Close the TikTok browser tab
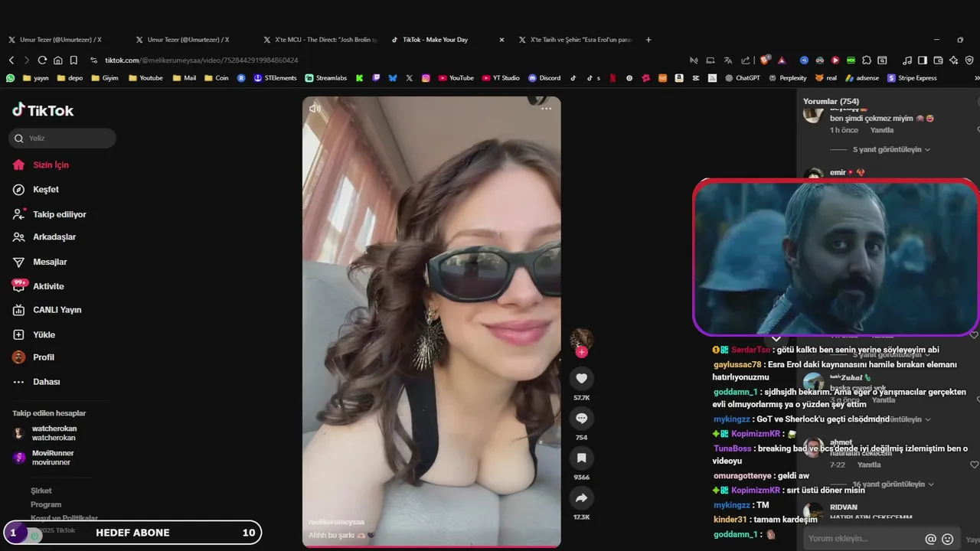Screen dimensions: 980x551 501,39
